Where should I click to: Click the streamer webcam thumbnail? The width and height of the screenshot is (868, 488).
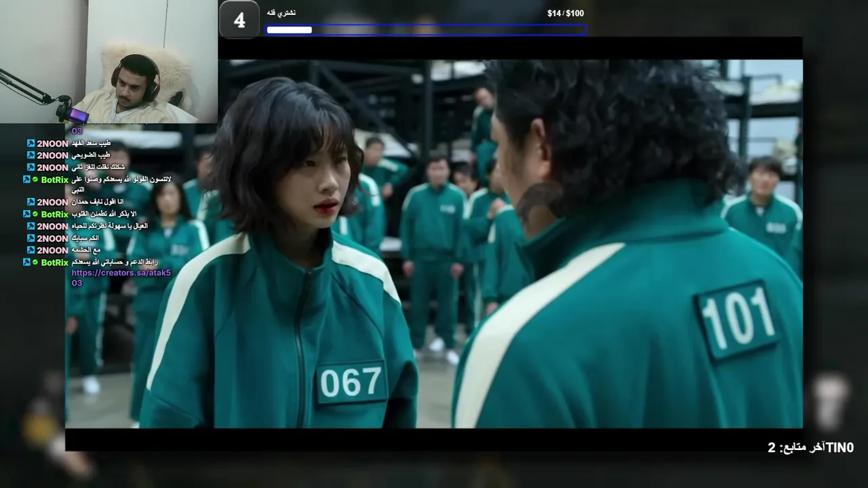(x=108, y=62)
